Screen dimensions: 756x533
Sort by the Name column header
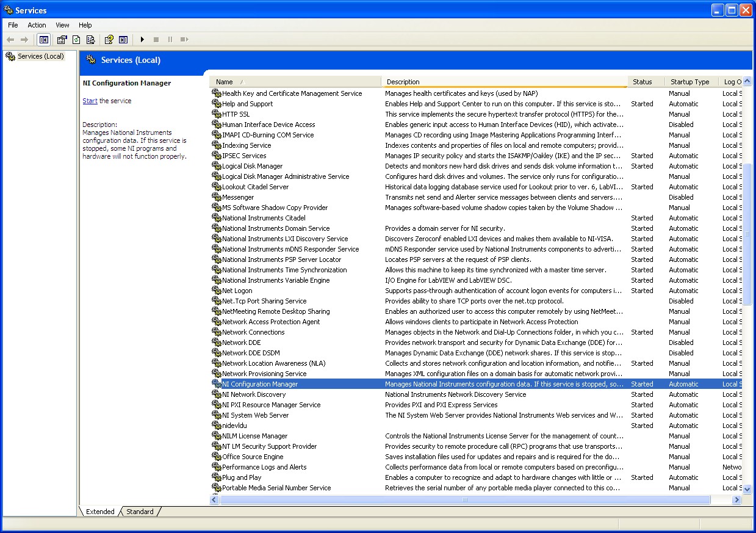click(x=295, y=82)
